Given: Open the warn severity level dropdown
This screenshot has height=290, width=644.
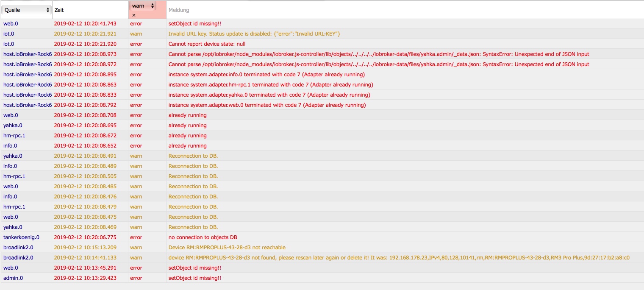Looking at the screenshot, I should point(143,6).
